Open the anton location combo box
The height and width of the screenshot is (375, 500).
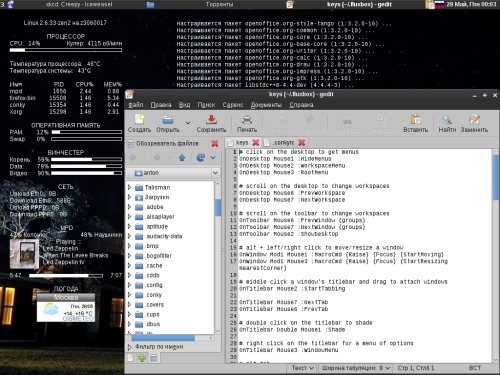point(173,173)
